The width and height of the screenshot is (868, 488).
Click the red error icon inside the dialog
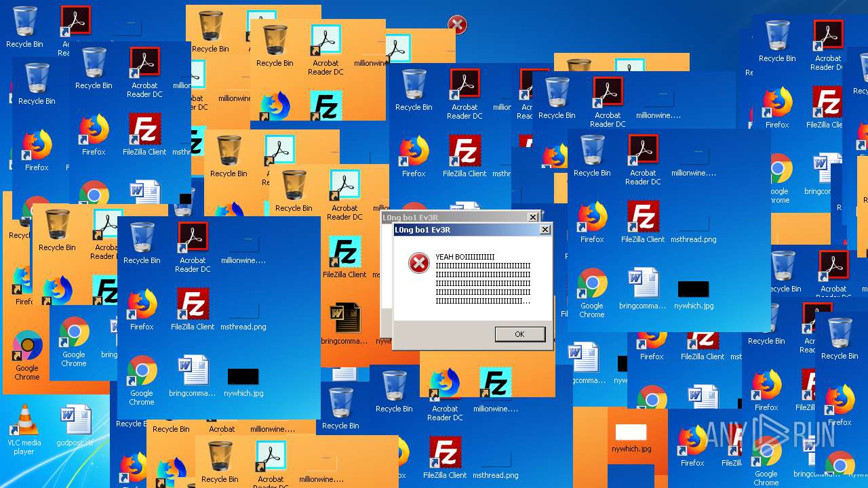click(418, 264)
